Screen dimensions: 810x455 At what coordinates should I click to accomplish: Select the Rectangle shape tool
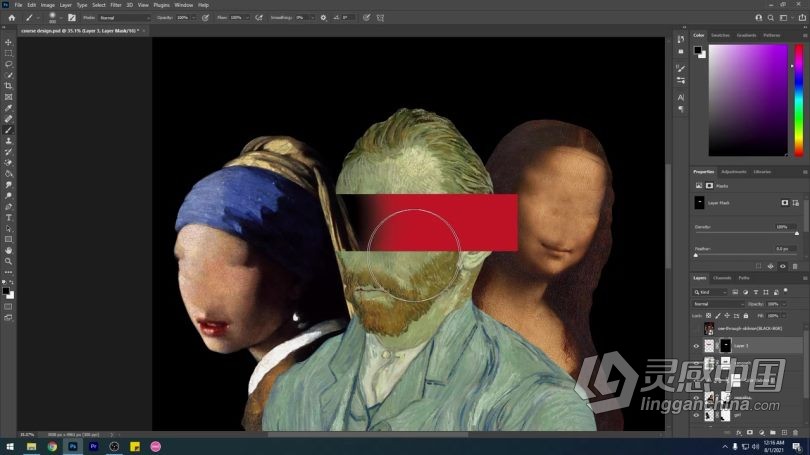click(8, 240)
